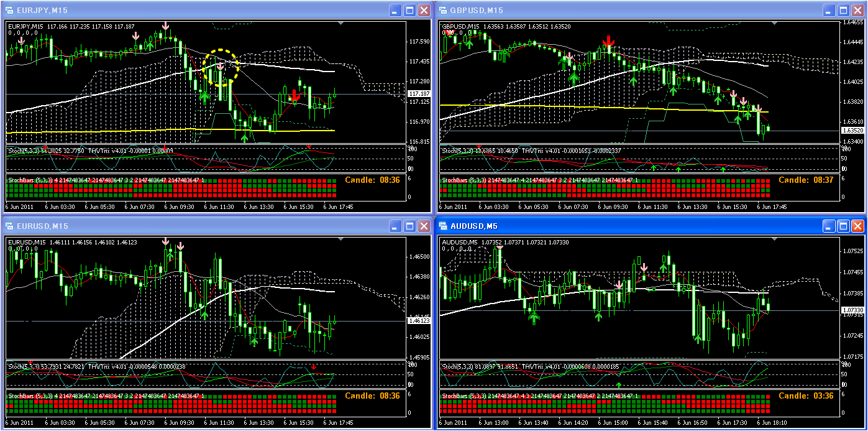Click the GBPUSD,M15 window's chart icon
The image size is (868, 431).
tap(443, 10)
